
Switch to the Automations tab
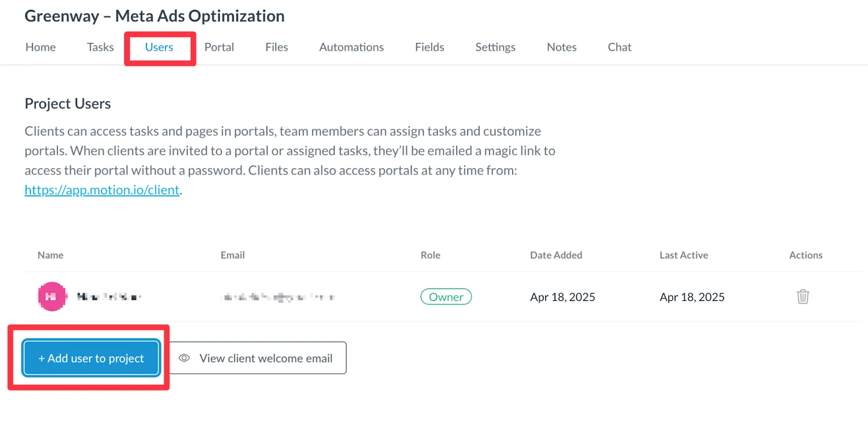[352, 47]
